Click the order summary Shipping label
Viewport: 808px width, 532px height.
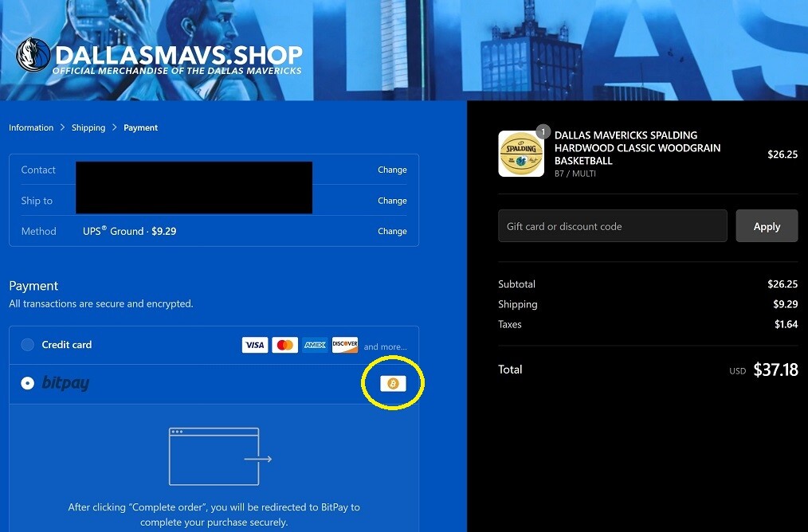(518, 304)
